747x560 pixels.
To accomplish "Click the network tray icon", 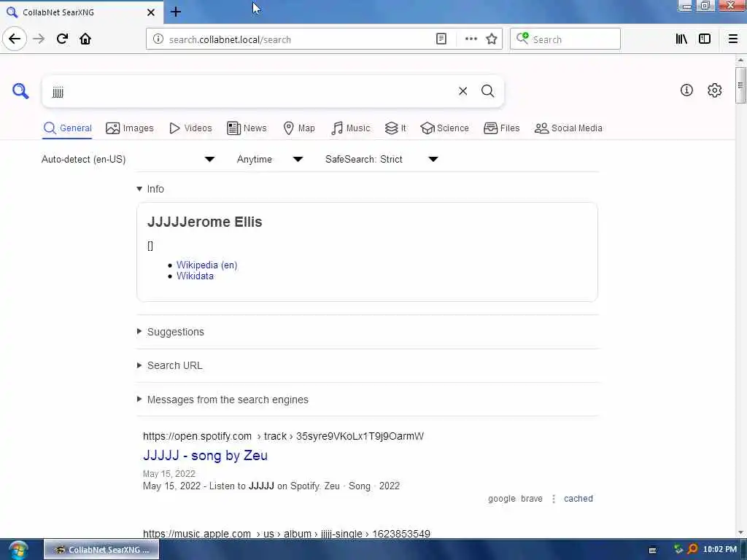I will coord(678,549).
